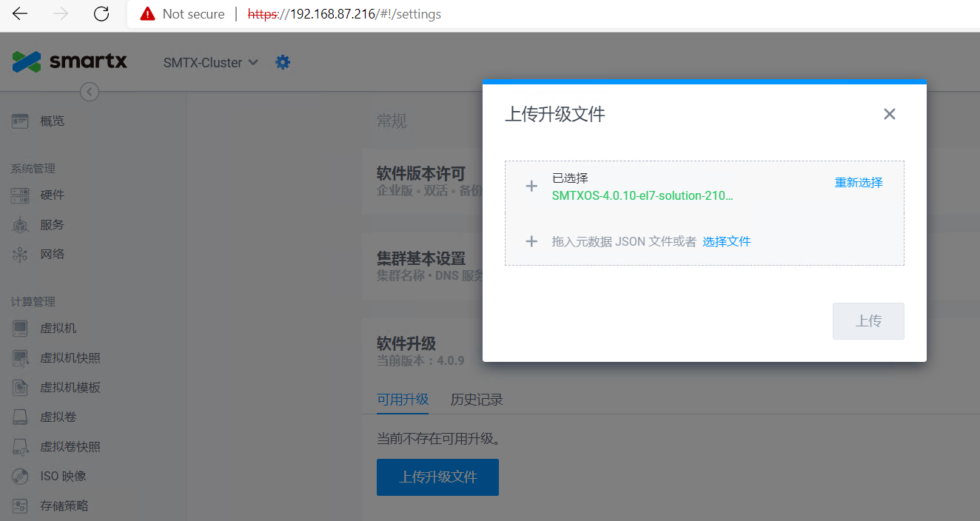980x521 pixels.
Task: Switch to the 可用升级 tab
Action: click(402, 399)
